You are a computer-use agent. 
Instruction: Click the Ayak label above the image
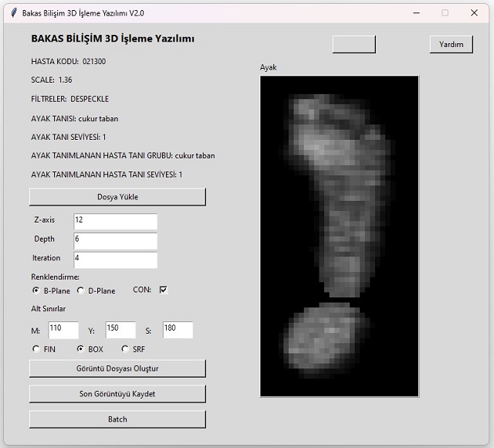(x=268, y=67)
